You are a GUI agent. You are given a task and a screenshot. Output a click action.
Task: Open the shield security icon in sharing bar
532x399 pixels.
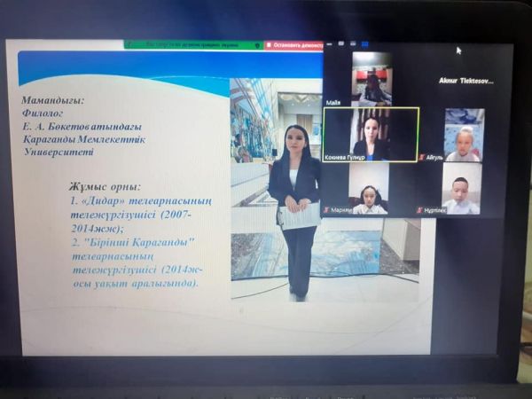point(258,44)
